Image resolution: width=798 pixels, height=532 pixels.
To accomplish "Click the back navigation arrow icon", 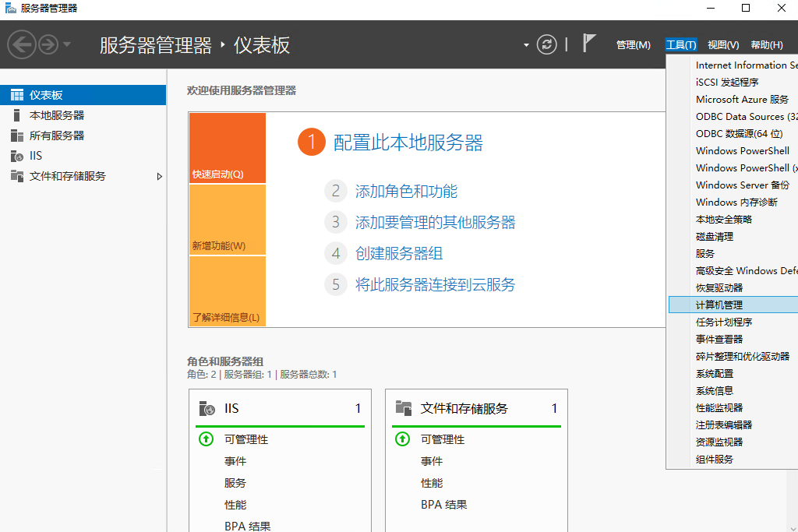I will [21, 44].
